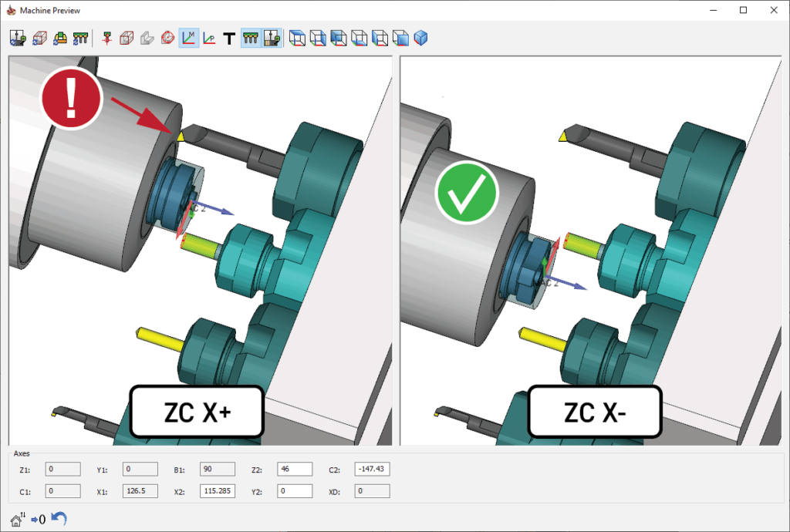Click the go-to-zero control at the bottom
This screenshot has height=532, width=790.
pos(39,518)
